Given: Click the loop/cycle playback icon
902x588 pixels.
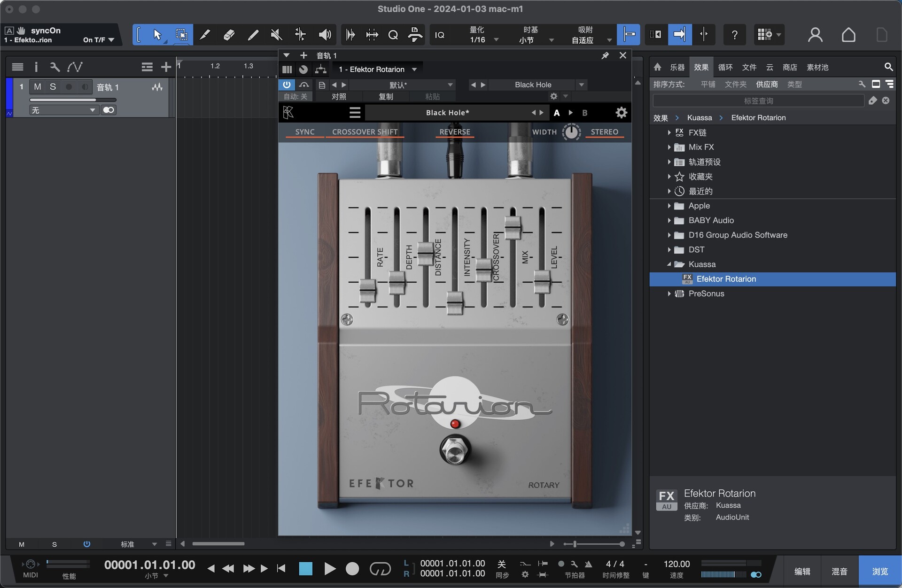Looking at the screenshot, I should 381,568.
